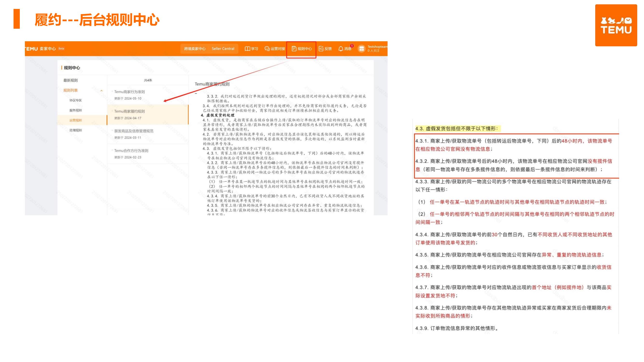Image resolution: width=644 pixels, height=362 pixels.
Task: Switch to 跨境卖家中心 toggle option
Action: point(195,49)
